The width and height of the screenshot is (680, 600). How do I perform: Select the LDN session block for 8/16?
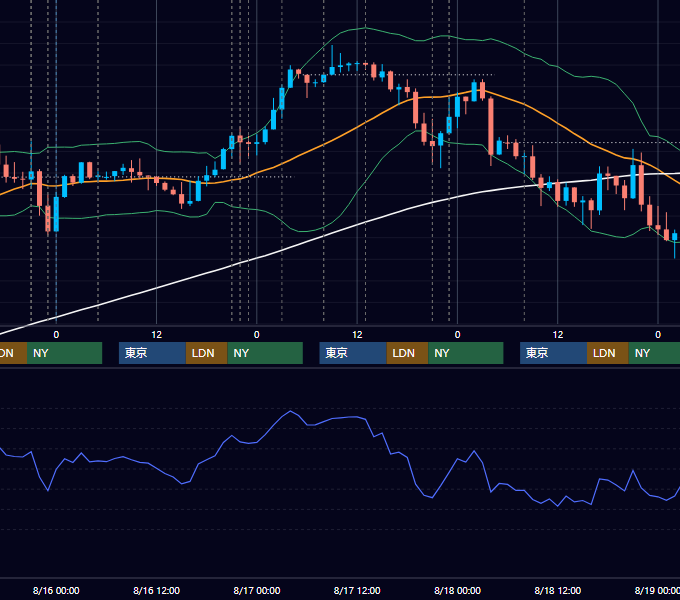tap(206, 353)
